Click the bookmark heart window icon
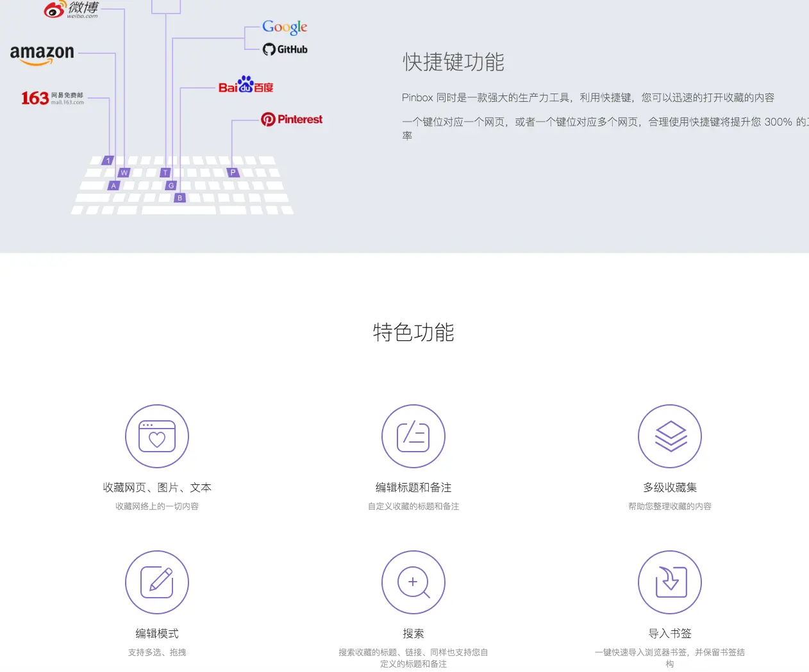The width and height of the screenshot is (809, 672). (157, 436)
